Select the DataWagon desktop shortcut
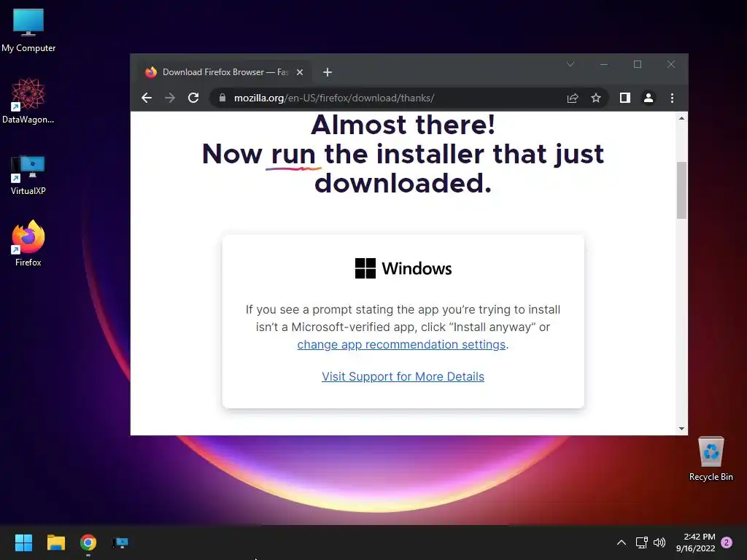The image size is (747, 560). [x=28, y=101]
